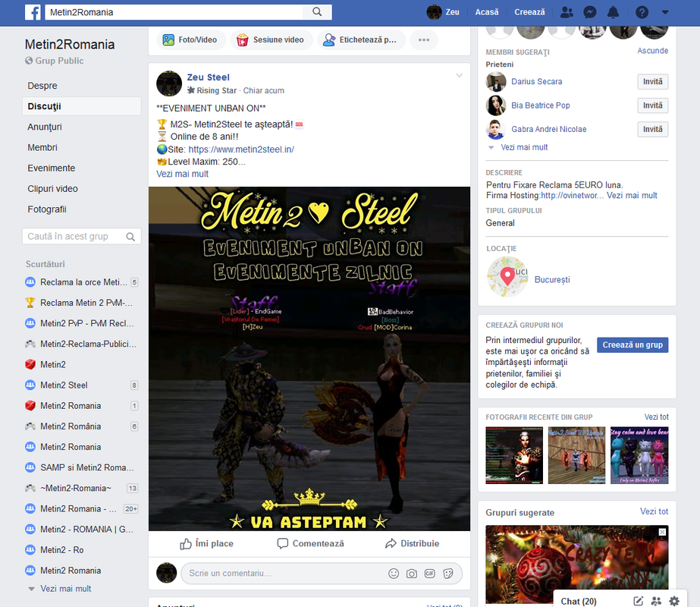The image size is (700, 607).
Task: Open shortcut SAMP si Metin2 Roma...
Action: [x=82, y=467]
